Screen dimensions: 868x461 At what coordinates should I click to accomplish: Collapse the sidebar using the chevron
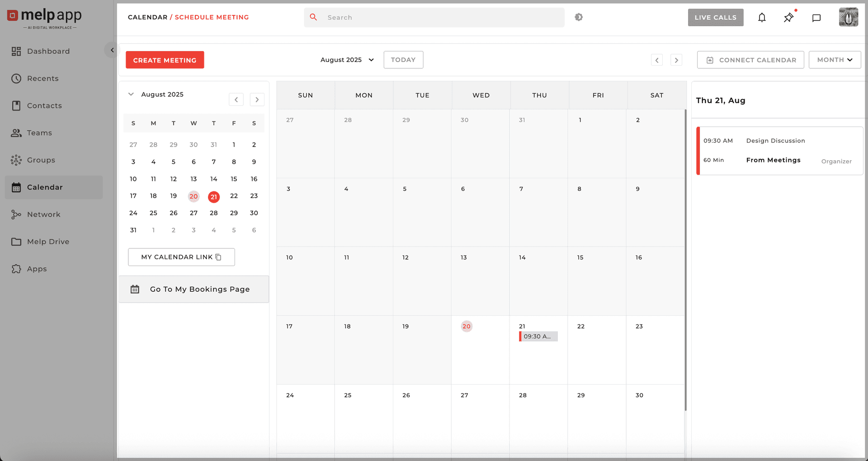112,50
